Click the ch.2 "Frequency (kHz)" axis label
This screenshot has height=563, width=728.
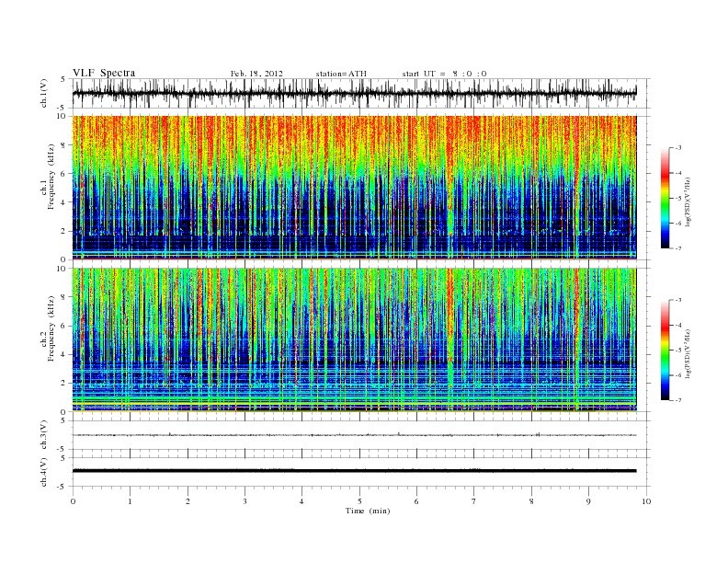point(51,327)
